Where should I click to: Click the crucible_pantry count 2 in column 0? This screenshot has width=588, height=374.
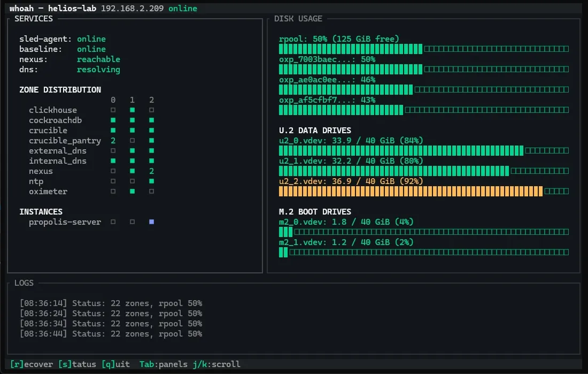113,141
